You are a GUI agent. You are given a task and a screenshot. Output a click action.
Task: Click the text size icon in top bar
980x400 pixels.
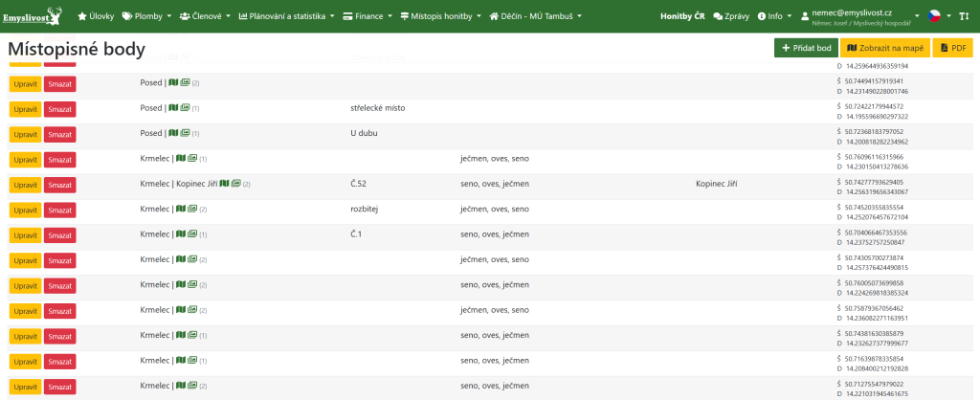pyautogui.click(x=964, y=16)
